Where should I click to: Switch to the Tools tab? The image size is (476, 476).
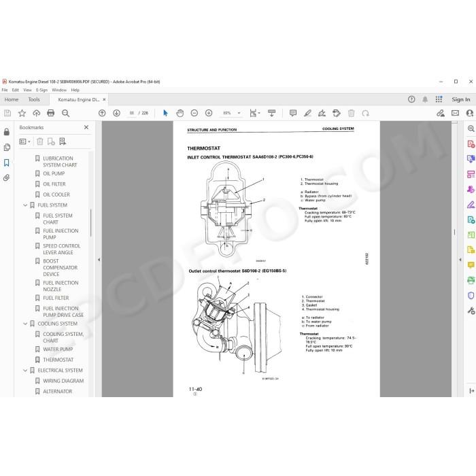click(x=34, y=99)
